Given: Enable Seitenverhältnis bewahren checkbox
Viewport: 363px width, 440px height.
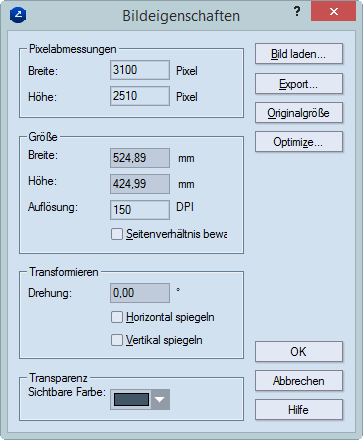Looking at the screenshot, I should pyautogui.click(x=117, y=234).
